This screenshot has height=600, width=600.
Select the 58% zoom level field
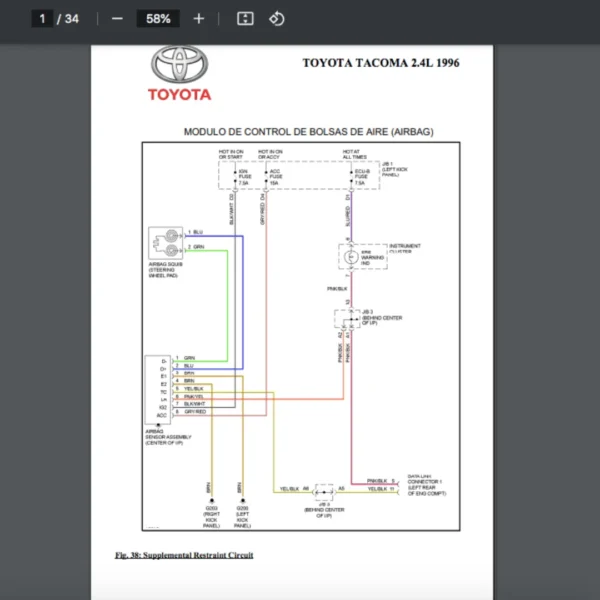[158, 18]
